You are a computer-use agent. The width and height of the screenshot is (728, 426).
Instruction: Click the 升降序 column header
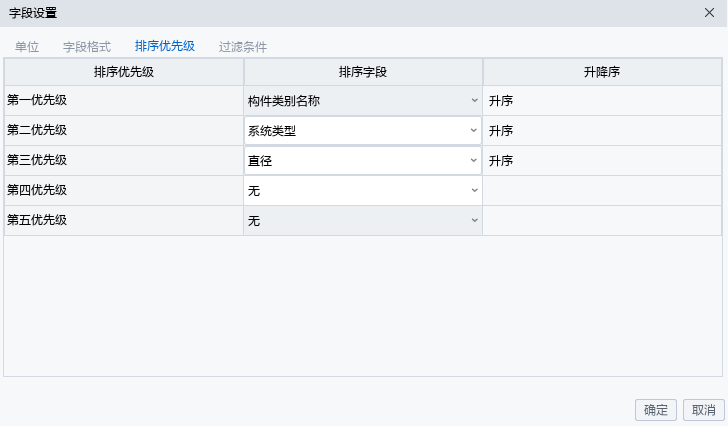tap(602, 72)
